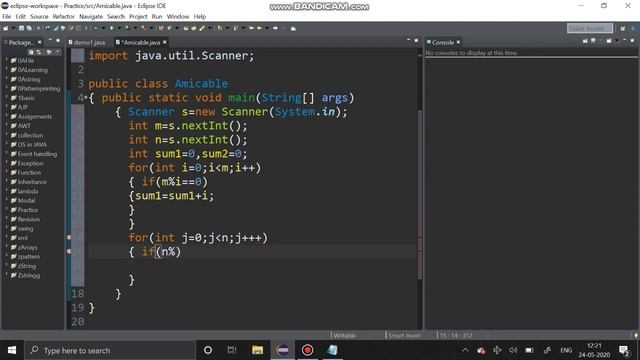Click the New Java Class toolbar icon

pyautogui.click(x=169, y=28)
